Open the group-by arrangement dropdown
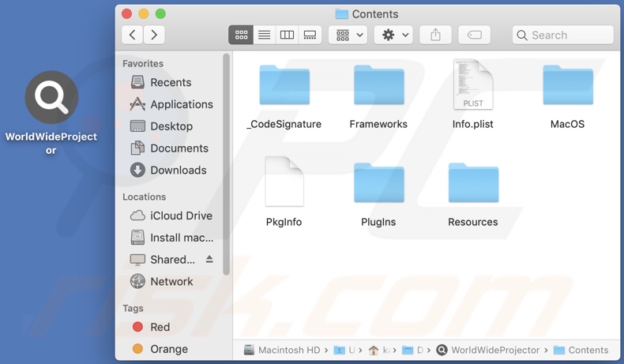Viewport: 624px width, 364px height. (x=348, y=35)
